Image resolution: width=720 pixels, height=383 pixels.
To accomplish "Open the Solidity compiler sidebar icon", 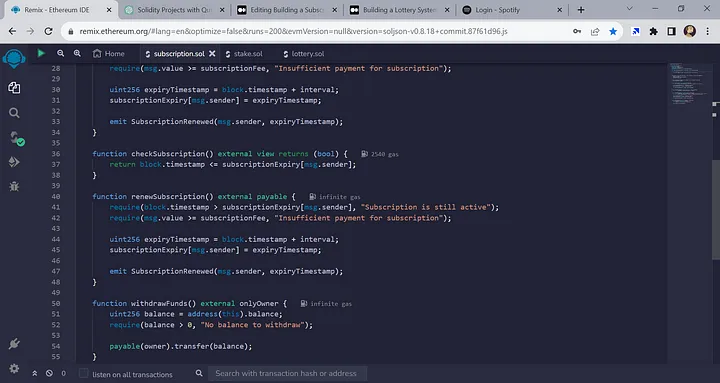I will coord(16,138).
